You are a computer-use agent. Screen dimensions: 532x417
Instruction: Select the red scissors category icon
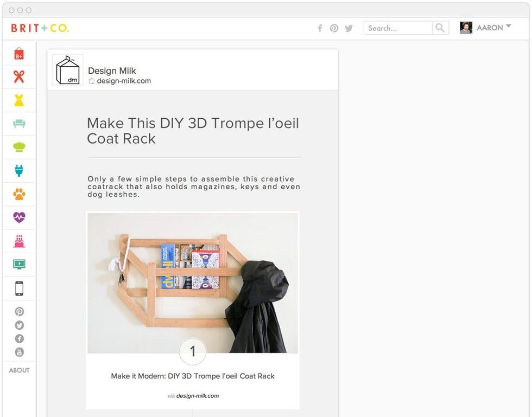[x=19, y=76]
